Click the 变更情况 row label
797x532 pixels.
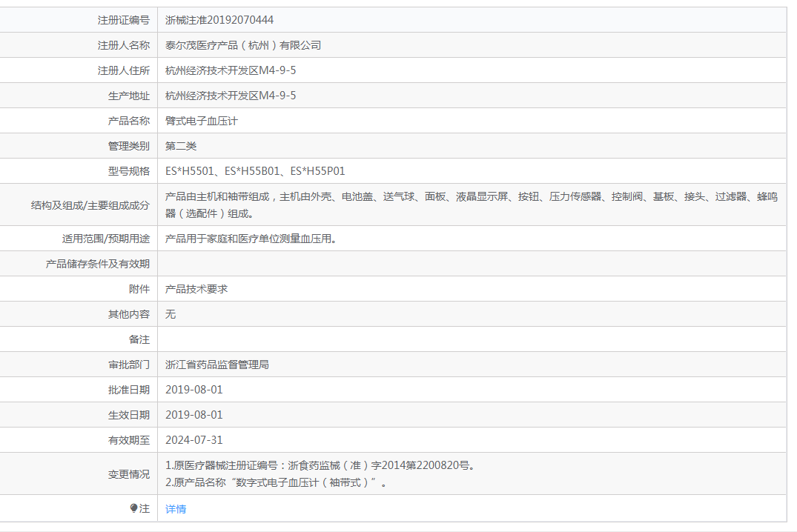128,474
